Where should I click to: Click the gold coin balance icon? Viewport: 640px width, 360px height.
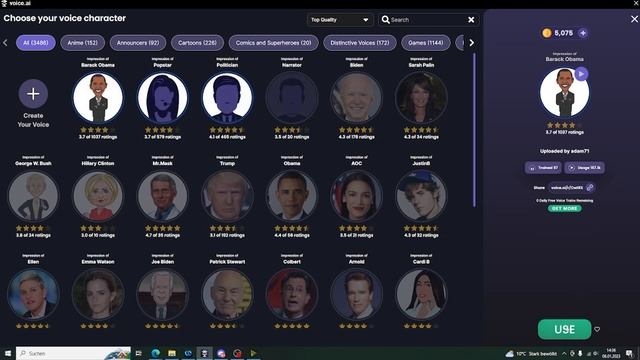[x=547, y=33]
